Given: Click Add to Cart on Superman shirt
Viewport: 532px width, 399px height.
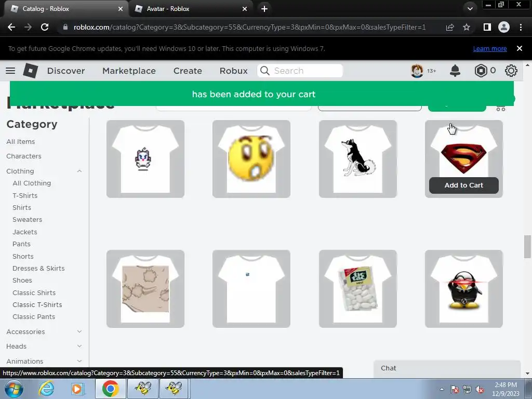Looking at the screenshot, I should click(463, 185).
